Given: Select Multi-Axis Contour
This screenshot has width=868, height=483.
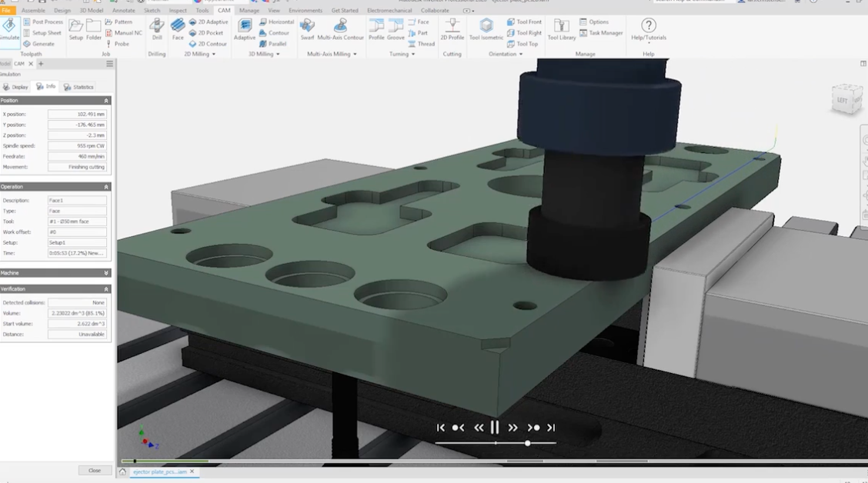Looking at the screenshot, I should [340, 29].
